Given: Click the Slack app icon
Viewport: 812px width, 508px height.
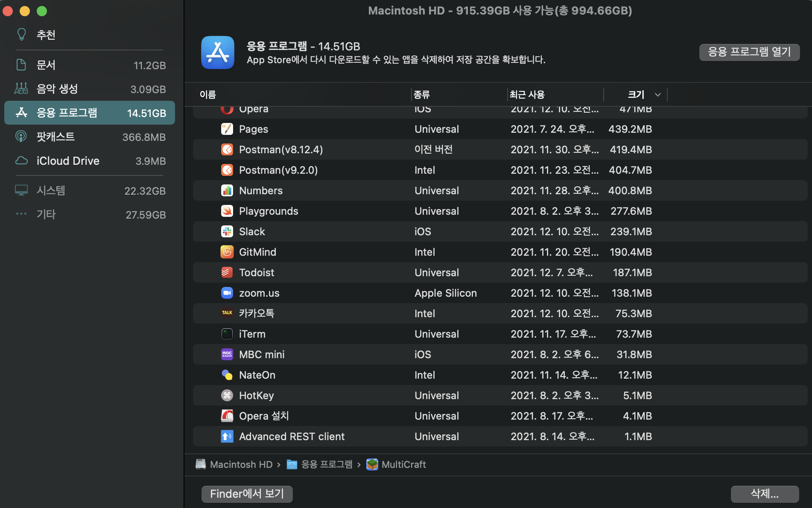Looking at the screenshot, I should [227, 231].
